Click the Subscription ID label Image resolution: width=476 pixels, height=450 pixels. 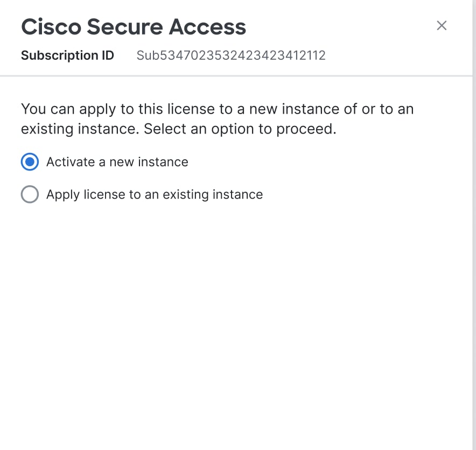click(67, 55)
